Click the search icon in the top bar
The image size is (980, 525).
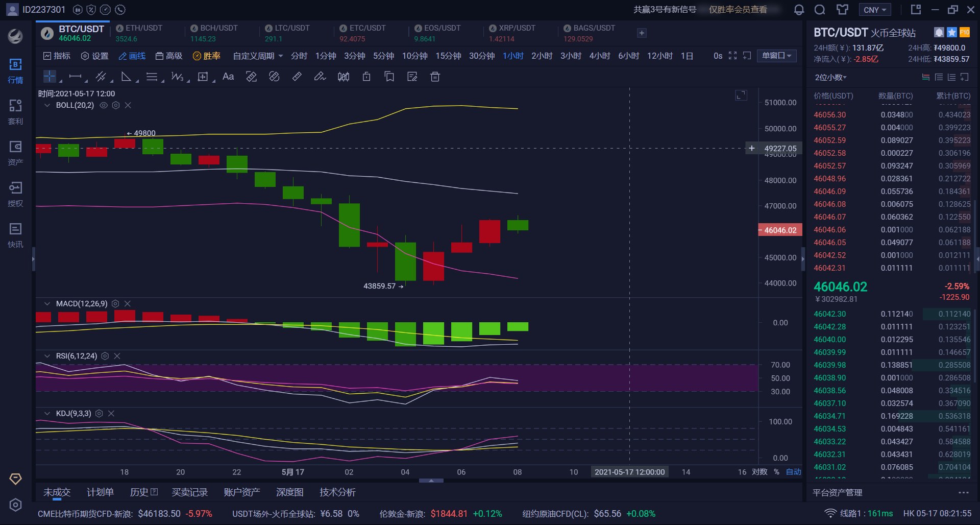pos(819,9)
